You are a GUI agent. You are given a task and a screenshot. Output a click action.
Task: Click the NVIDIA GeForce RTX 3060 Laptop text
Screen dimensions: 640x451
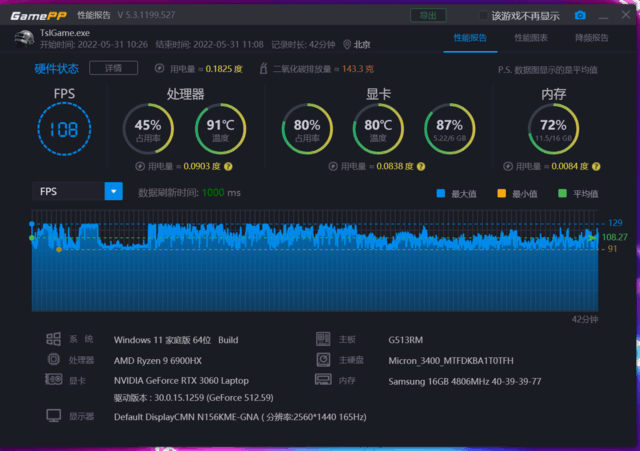coord(181,381)
